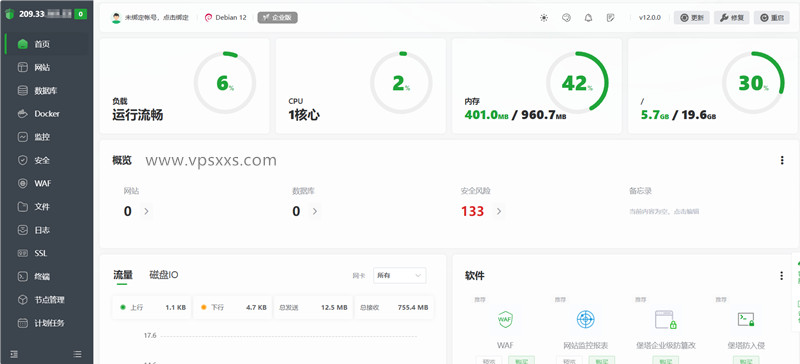Image resolution: width=800 pixels, height=364 pixels.
Task: Click the 5.7GB / 19.6GB disk value
Action: tap(679, 115)
